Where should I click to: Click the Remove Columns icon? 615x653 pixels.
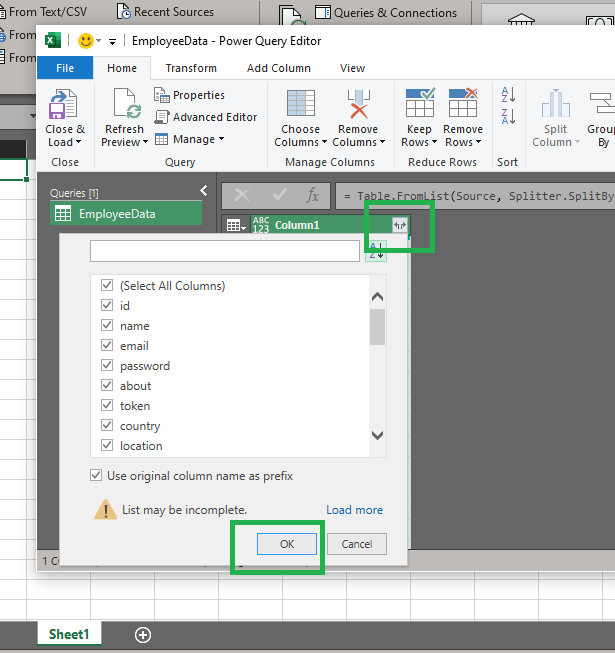point(359,104)
